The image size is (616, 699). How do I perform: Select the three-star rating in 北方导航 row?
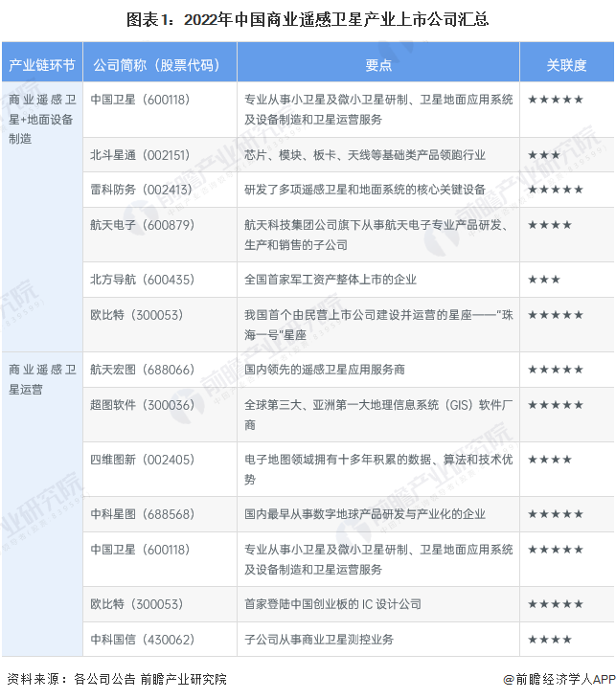(544, 280)
